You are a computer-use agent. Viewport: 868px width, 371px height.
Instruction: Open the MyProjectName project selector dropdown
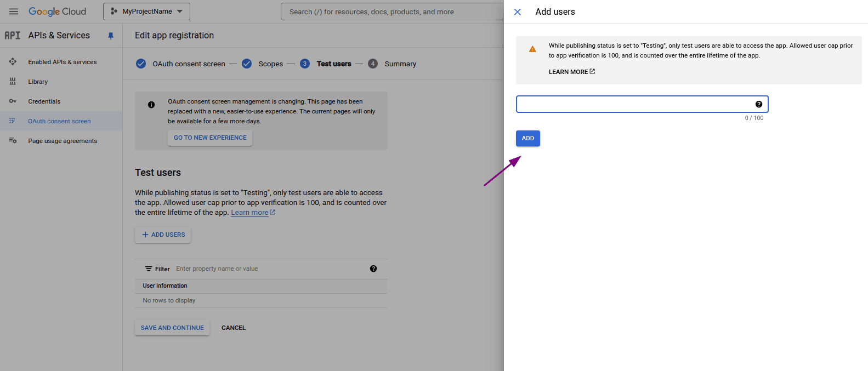click(146, 12)
